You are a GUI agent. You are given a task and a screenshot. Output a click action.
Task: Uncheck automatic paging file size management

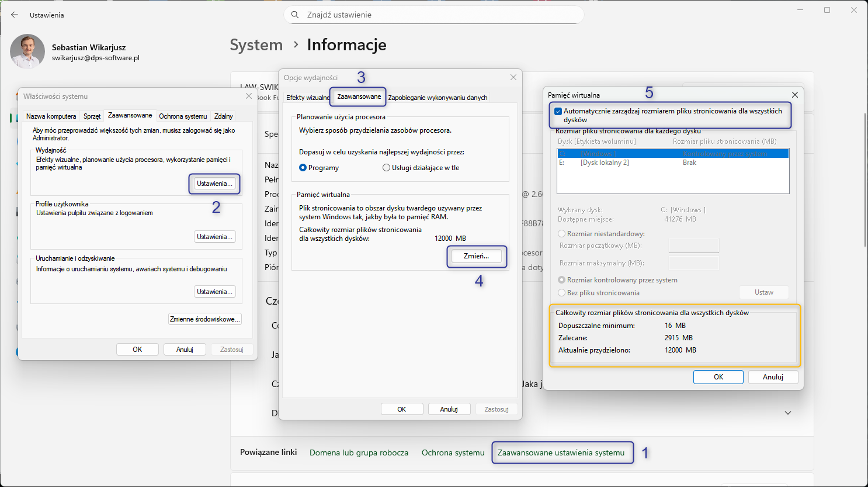(x=558, y=111)
